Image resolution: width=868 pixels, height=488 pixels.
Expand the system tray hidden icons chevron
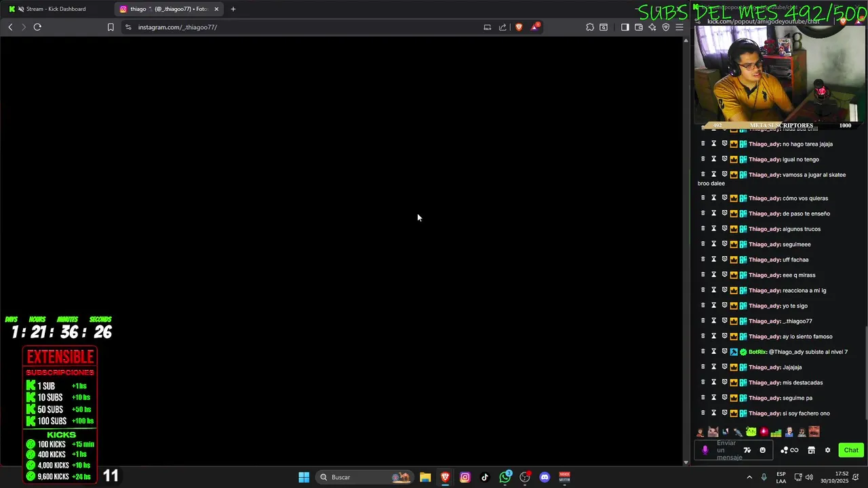coord(749,477)
